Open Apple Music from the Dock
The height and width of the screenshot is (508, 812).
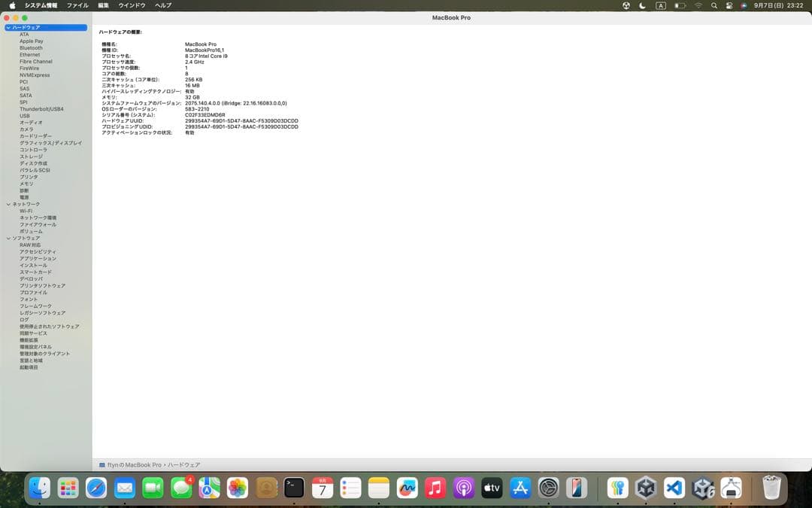435,488
